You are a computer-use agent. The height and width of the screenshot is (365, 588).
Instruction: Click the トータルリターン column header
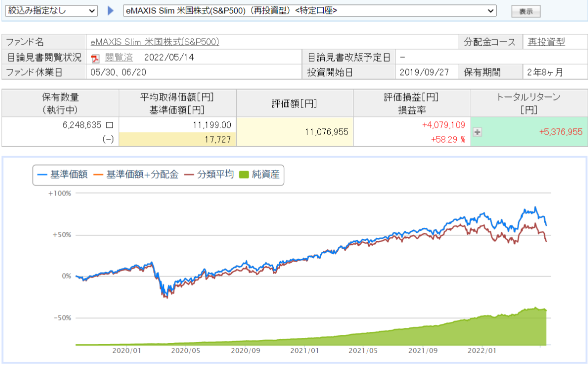pos(529,103)
